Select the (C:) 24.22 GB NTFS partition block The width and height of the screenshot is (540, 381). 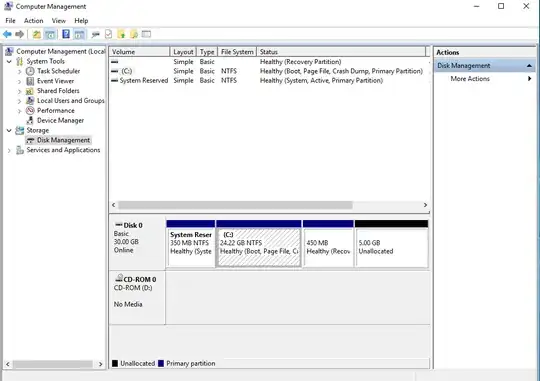[x=259, y=244]
